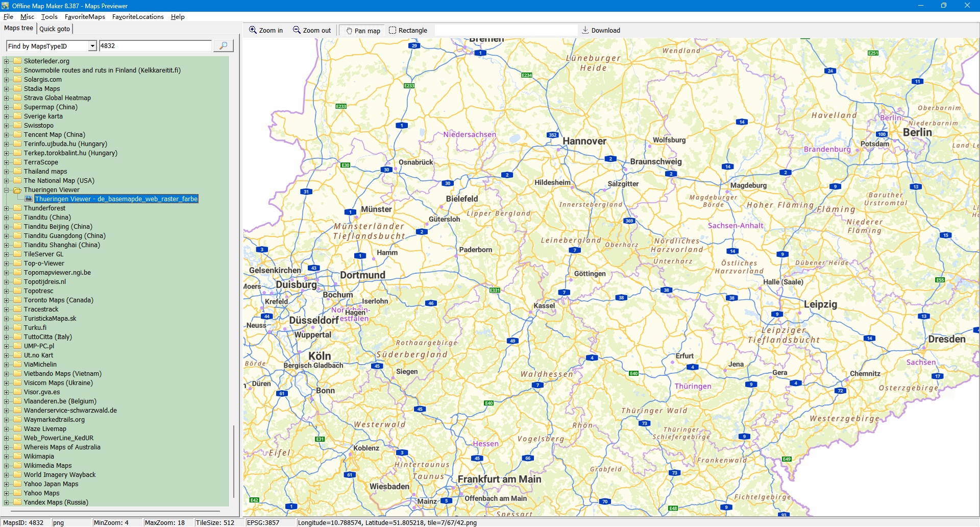980x527 pixels.
Task: Switch to the Maps tree tab
Action: pyautogui.click(x=18, y=28)
